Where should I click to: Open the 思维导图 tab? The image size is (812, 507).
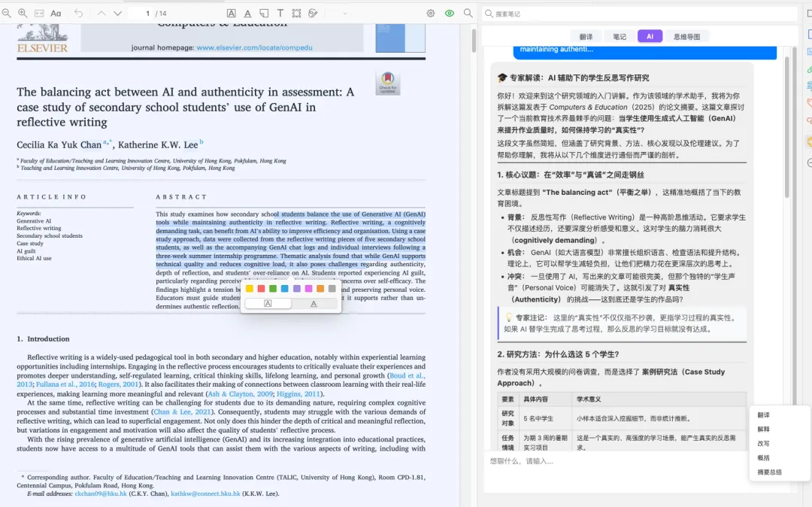point(686,36)
